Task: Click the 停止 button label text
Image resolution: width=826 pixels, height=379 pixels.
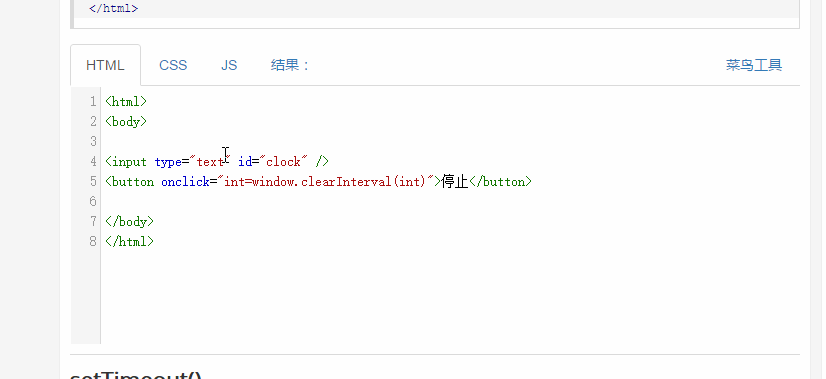Action: click(455, 182)
